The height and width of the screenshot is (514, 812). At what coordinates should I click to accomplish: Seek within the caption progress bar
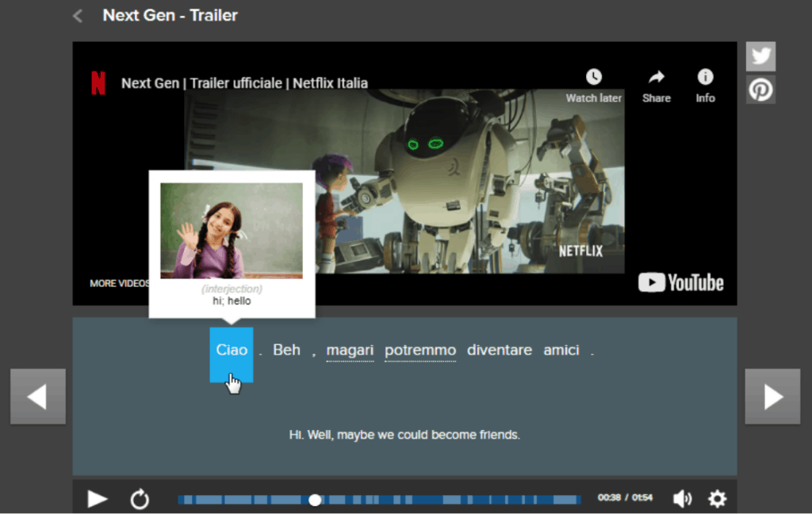pyautogui.click(x=379, y=500)
